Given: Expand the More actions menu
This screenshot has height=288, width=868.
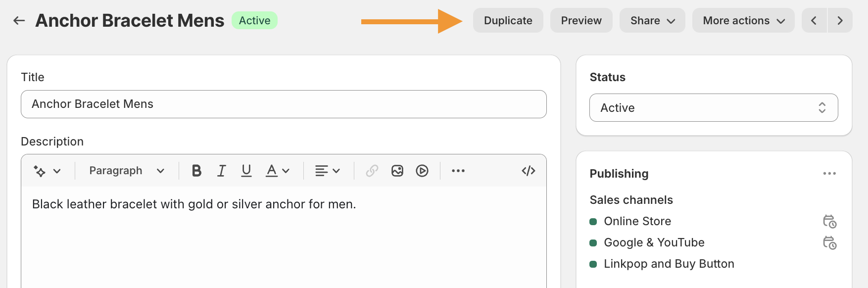Looking at the screenshot, I should (x=743, y=20).
